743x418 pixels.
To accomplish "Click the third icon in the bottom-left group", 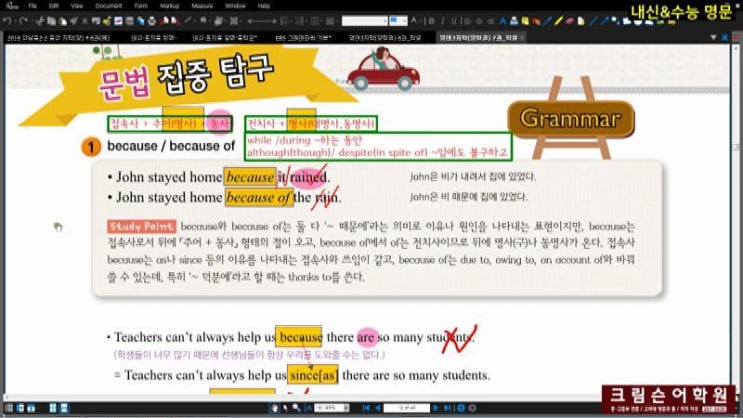I will [31, 408].
